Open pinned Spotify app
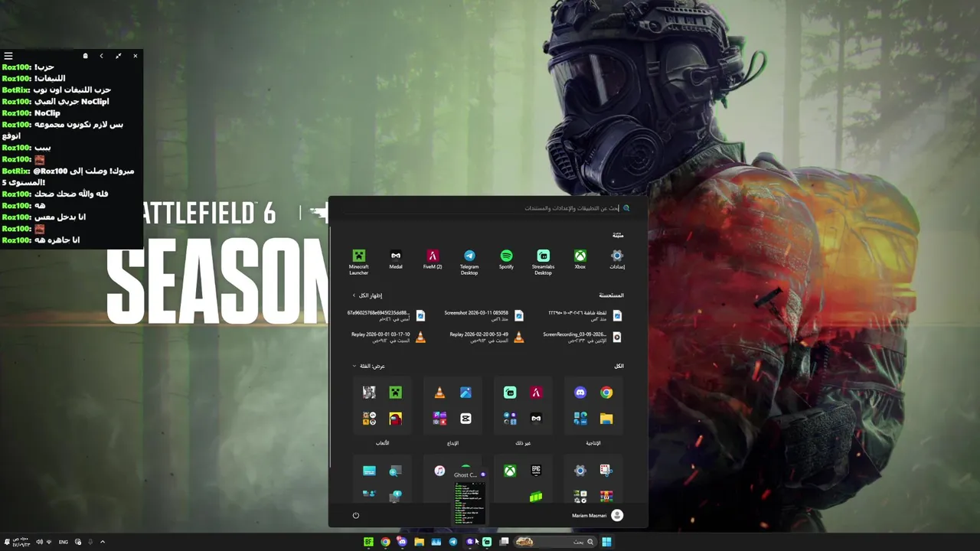This screenshot has width=980, height=551. pos(506,259)
